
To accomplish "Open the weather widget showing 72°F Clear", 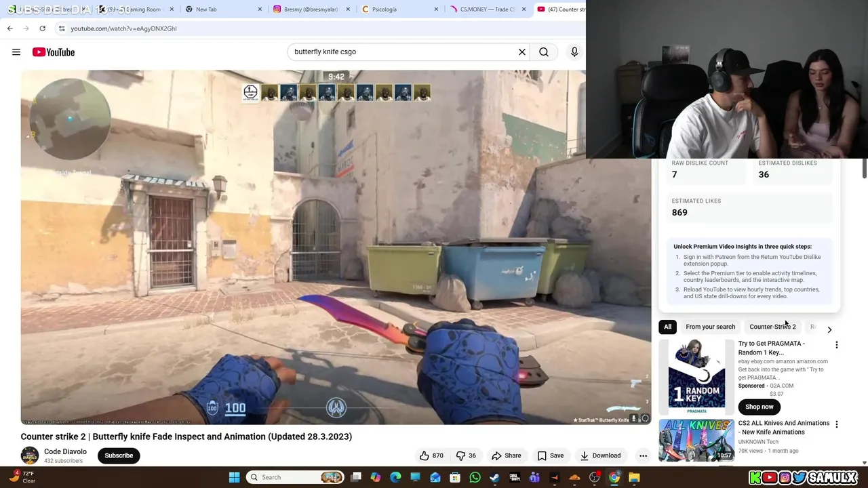I will coord(20,477).
